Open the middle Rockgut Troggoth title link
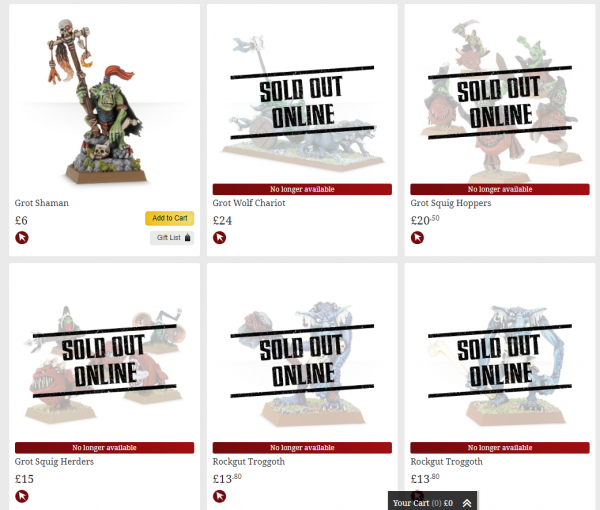The width and height of the screenshot is (600, 510). click(x=249, y=462)
